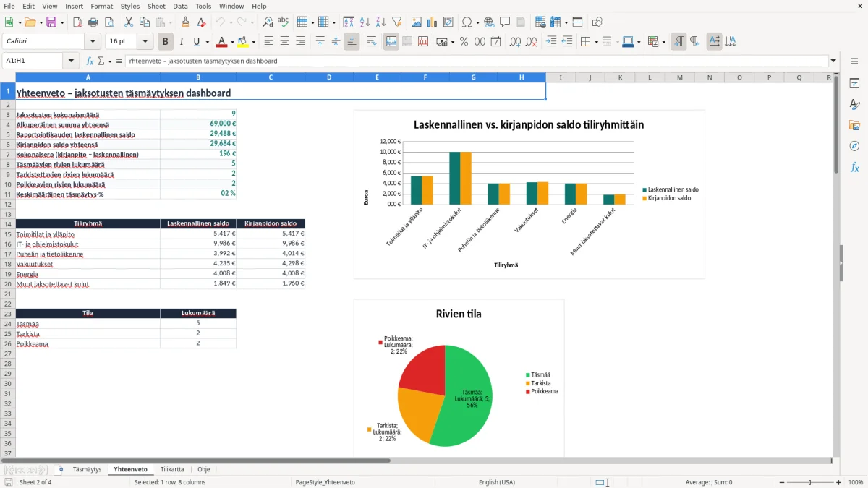Viewport: 868px width, 488px height.
Task: Apply the yellow Background Color swatch
Action: 243,42
